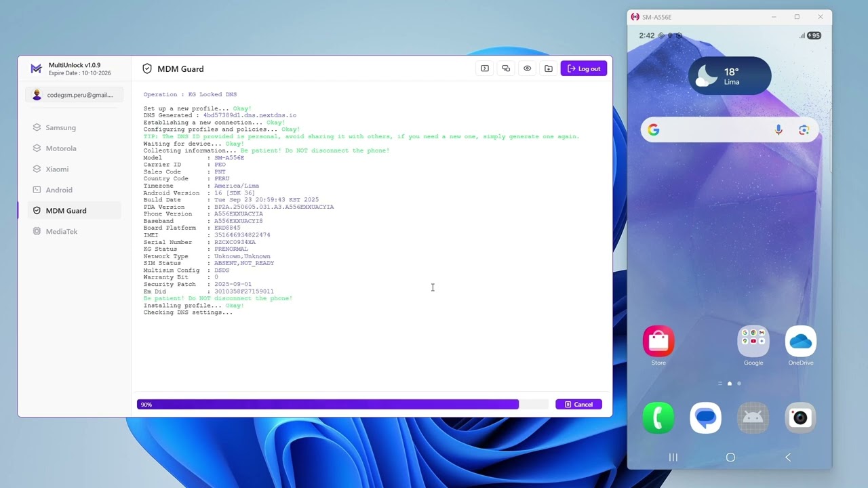Click the KG Status PRENORMAL line
This screenshot has width=868, height=488.
click(x=195, y=249)
